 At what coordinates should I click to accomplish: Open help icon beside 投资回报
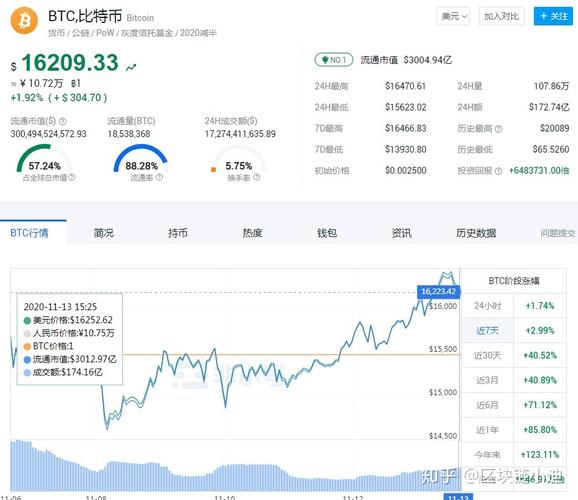tap(498, 171)
